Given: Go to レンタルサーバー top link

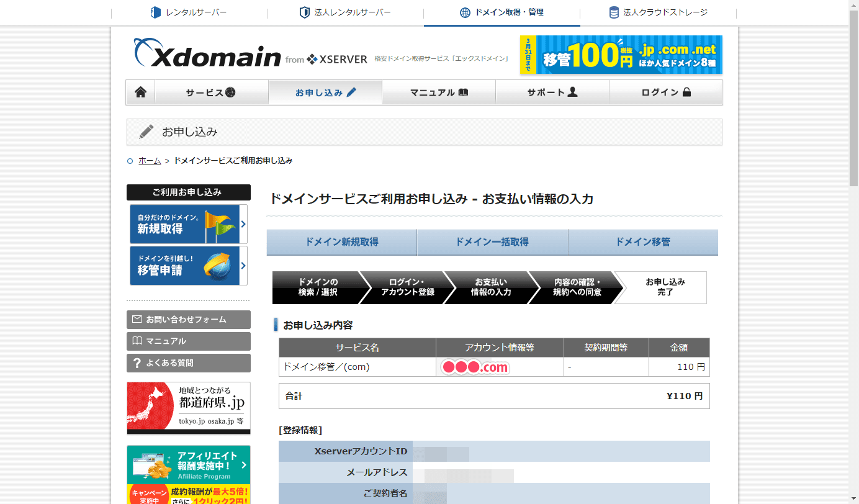Looking at the screenshot, I should [189, 12].
